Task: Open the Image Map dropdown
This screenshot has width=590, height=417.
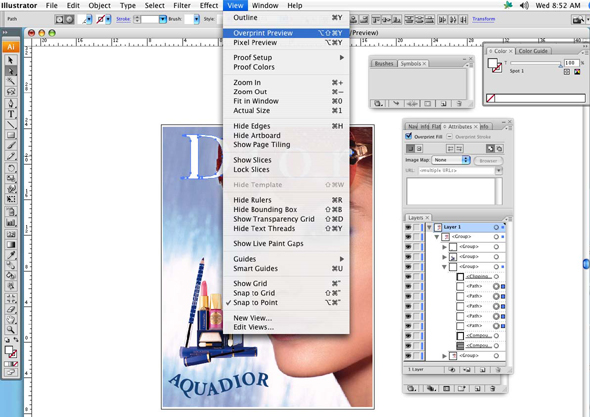Action: pyautogui.click(x=451, y=160)
